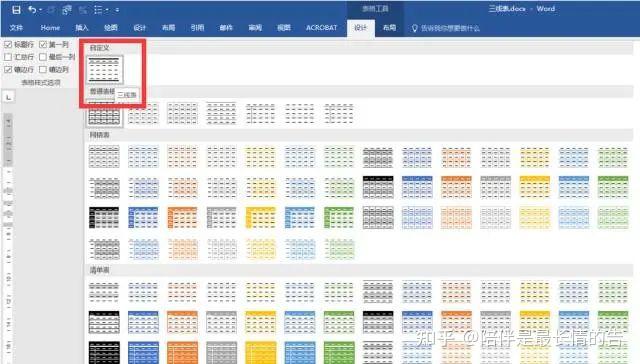Open the 绘图 ribbon tab

[111, 28]
